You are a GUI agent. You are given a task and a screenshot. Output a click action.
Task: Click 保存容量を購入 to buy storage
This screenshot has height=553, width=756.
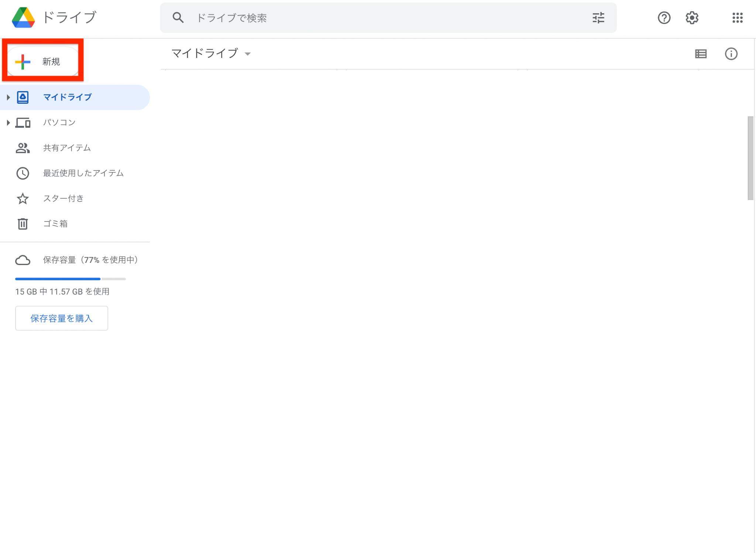pyautogui.click(x=61, y=318)
